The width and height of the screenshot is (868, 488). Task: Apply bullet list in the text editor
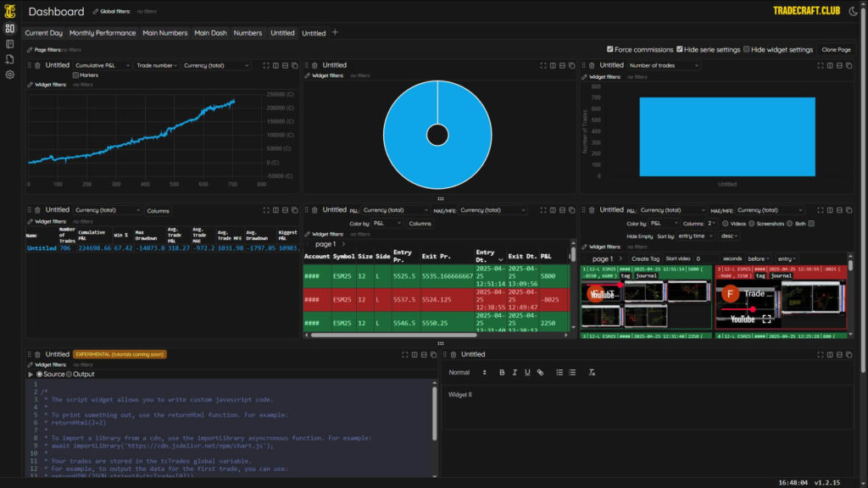tap(572, 373)
